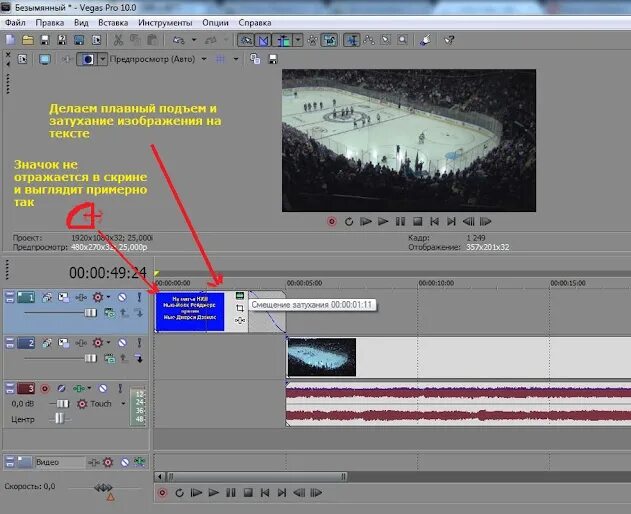The height and width of the screenshot is (514, 631).
Task: Click Play under the preview window
Action: click(383, 221)
